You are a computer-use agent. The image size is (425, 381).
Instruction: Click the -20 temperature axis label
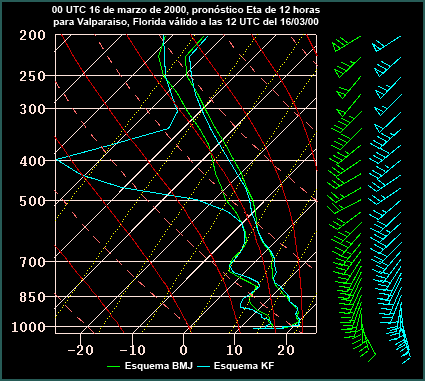pyautogui.click(x=80, y=350)
